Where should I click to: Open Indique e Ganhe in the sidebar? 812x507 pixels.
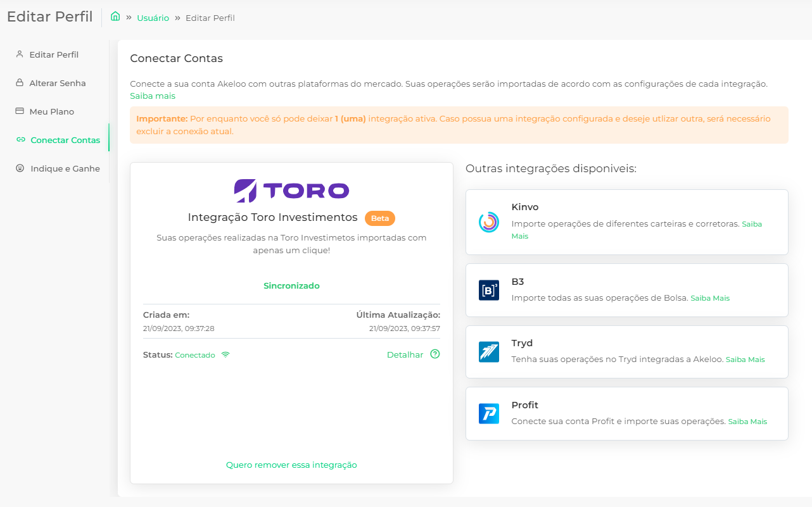65,168
